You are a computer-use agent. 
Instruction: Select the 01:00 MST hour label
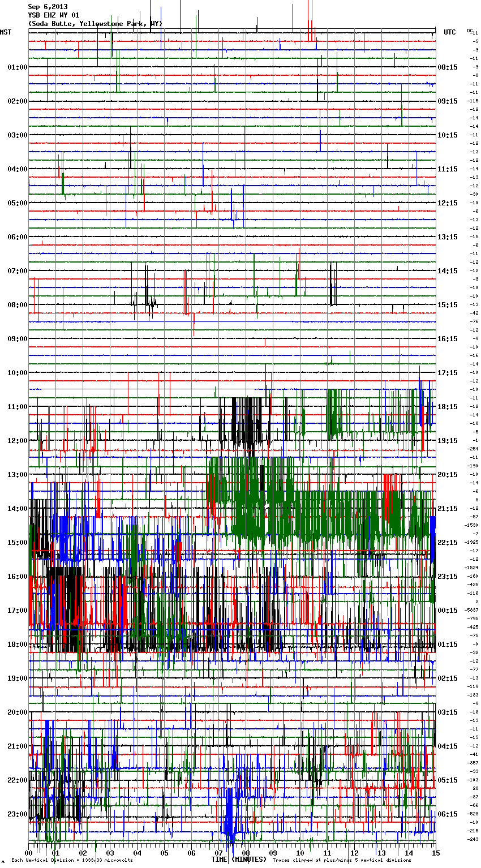click(x=18, y=67)
